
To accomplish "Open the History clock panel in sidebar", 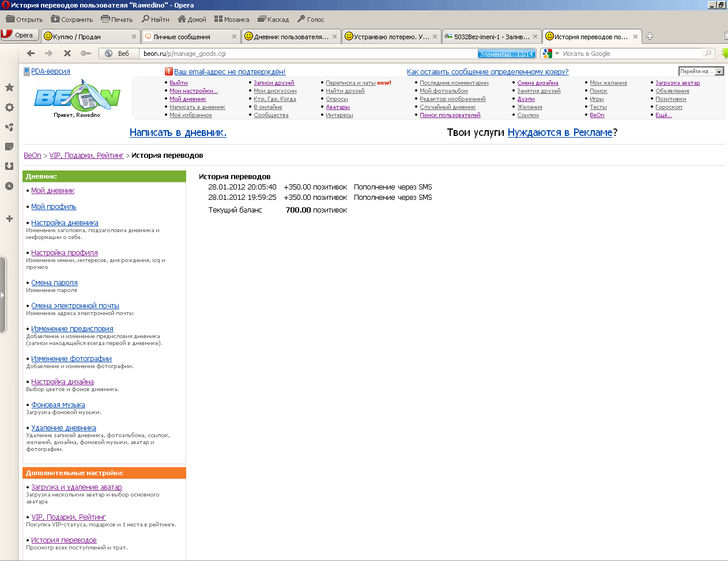I will click(x=9, y=185).
